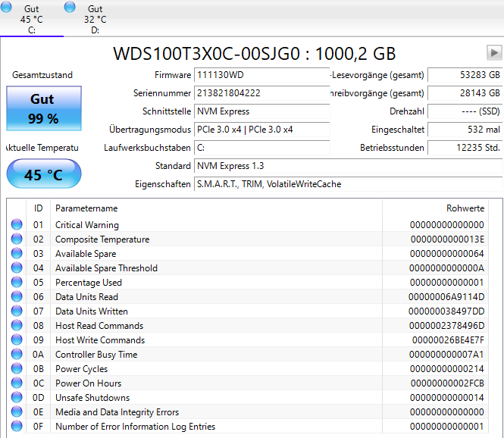
Task: Click the status icon for Critical Warning
Action: (17, 224)
